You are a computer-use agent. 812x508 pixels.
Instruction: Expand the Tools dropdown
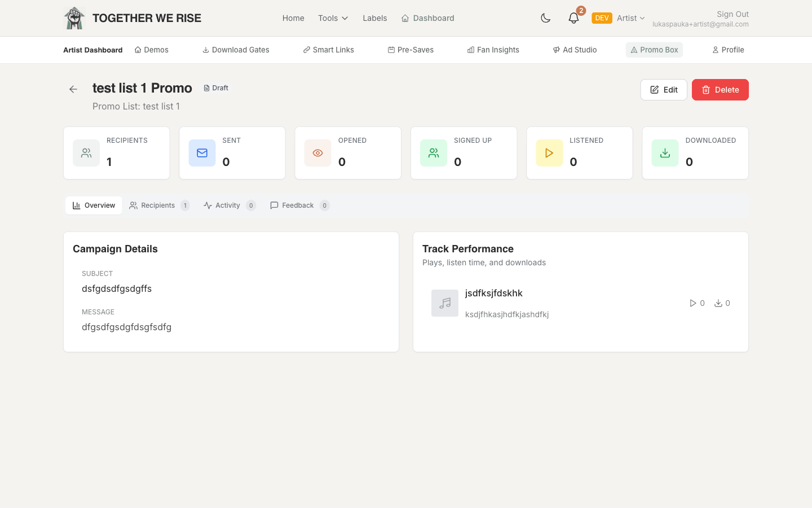click(x=333, y=17)
